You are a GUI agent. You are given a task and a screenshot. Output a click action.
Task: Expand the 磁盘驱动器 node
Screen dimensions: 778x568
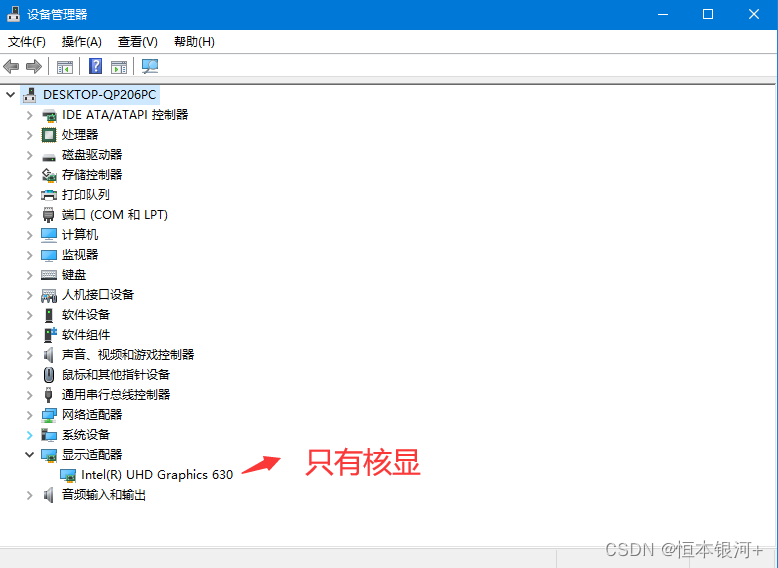click(x=29, y=155)
